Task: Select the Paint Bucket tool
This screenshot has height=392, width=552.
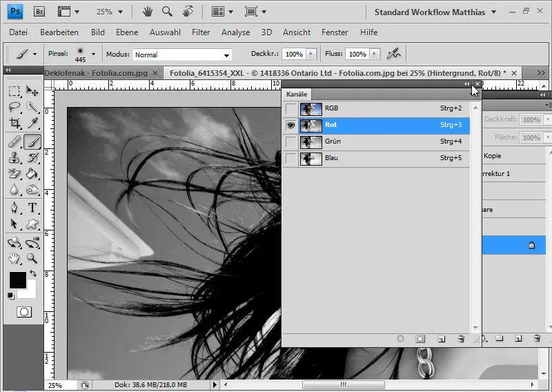Action: [32, 174]
